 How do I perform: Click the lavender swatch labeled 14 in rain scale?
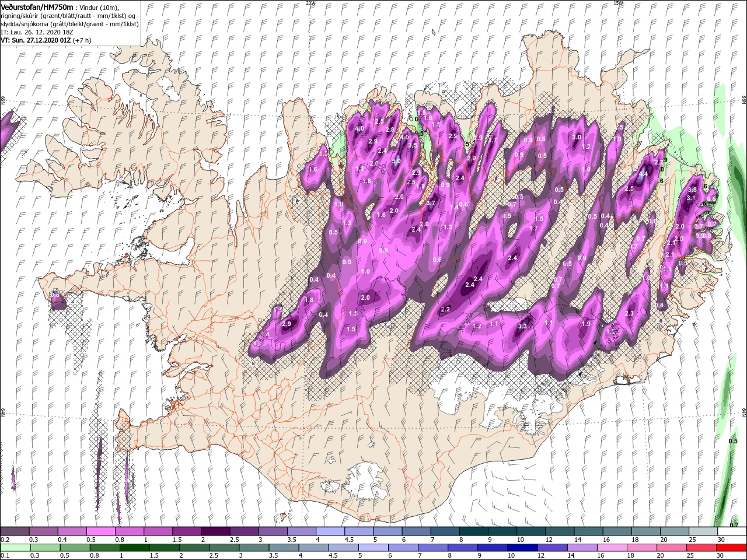point(581,548)
